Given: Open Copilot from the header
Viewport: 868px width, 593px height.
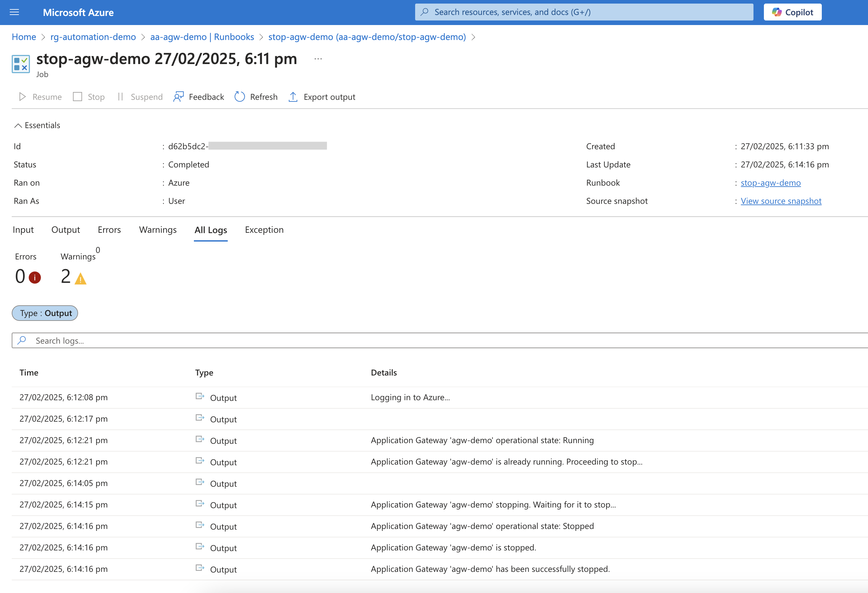Looking at the screenshot, I should pyautogui.click(x=792, y=12).
